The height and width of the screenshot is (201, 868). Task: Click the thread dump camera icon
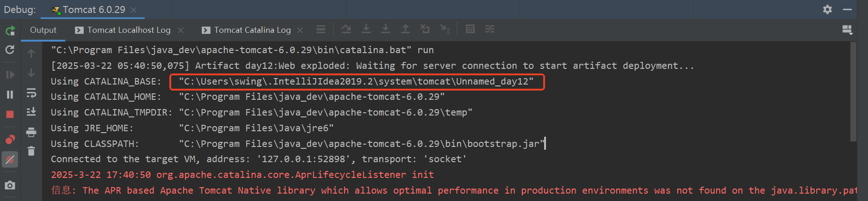(10, 185)
